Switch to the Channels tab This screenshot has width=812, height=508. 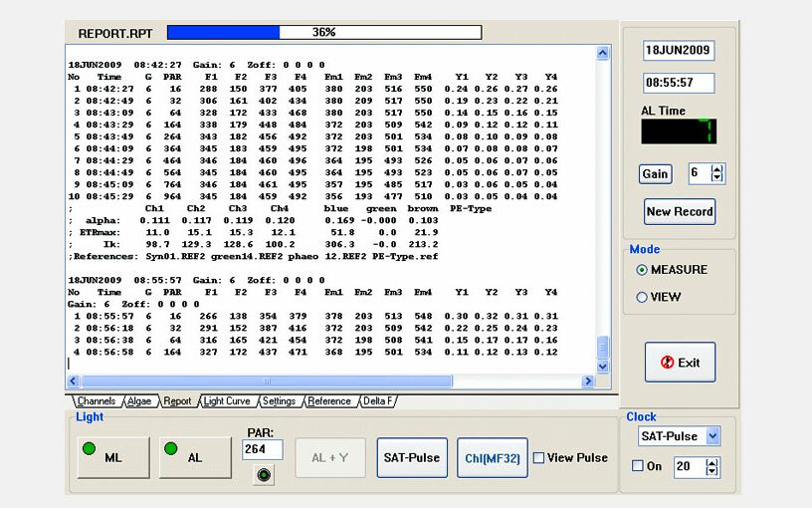[x=97, y=401]
